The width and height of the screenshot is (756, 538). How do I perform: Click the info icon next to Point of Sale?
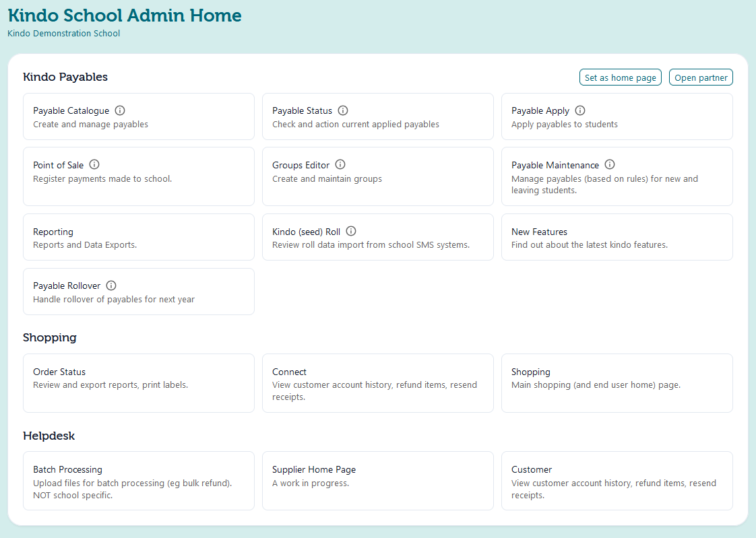[94, 164]
